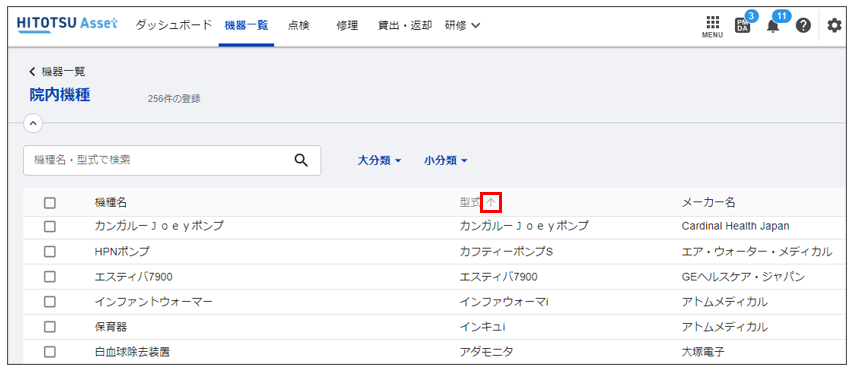Screen dimensions: 856x368
Task: Check the 保育器 row checkbox
Action: [50, 327]
